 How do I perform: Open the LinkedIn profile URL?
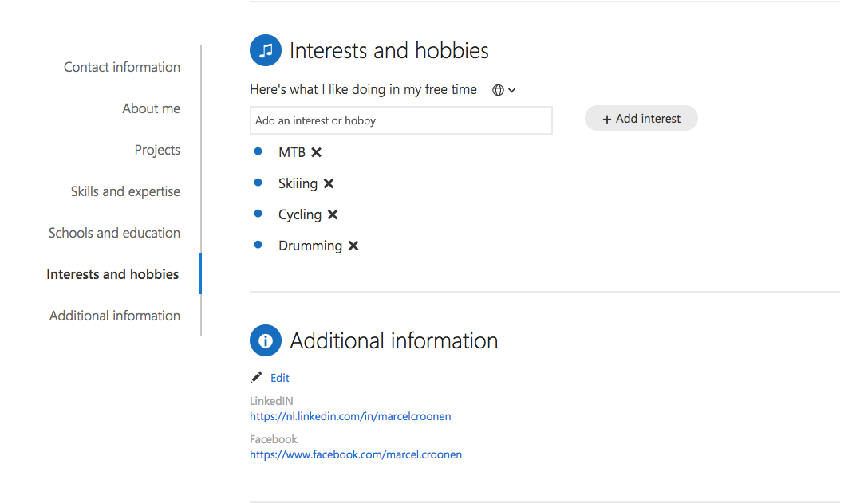pyautogui.click(x=350, y=416)
